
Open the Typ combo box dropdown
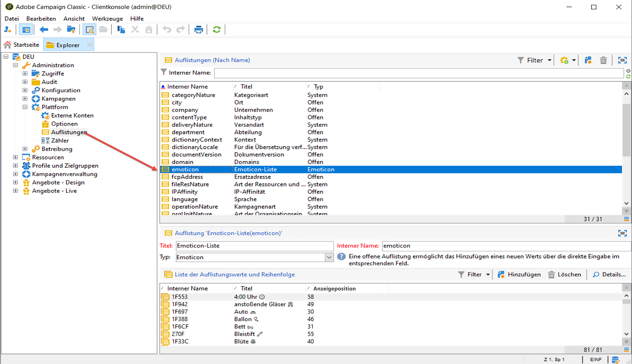click(x=329, y=257)
